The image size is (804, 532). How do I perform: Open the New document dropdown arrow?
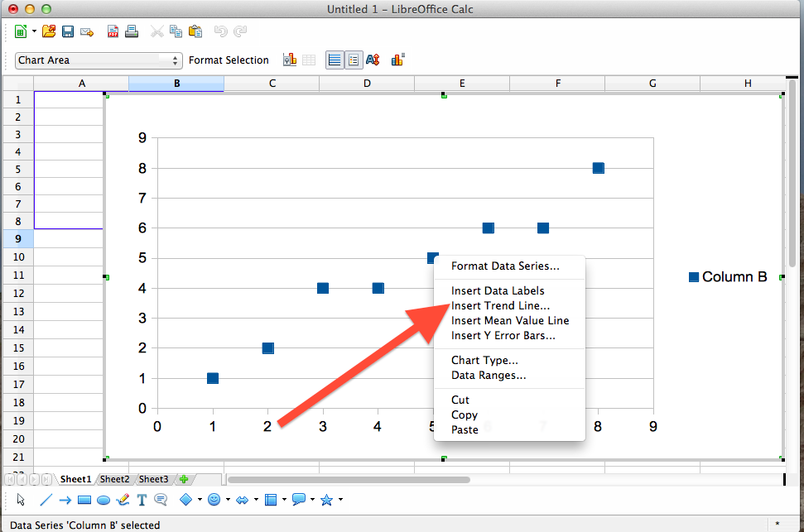pos(34,31)
